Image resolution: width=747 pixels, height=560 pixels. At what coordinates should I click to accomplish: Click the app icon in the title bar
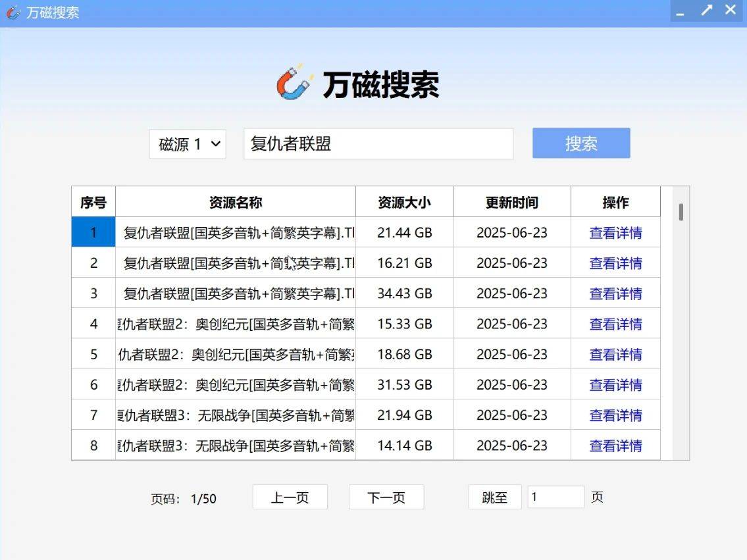13,13
